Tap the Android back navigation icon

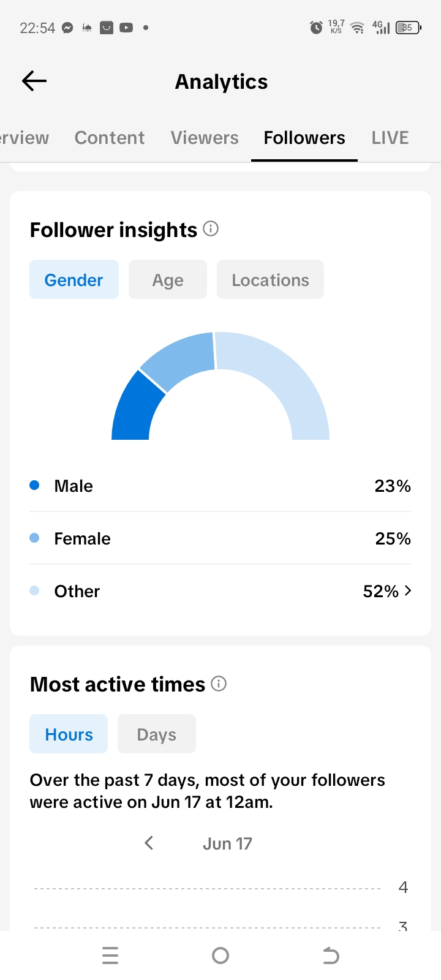331,956
